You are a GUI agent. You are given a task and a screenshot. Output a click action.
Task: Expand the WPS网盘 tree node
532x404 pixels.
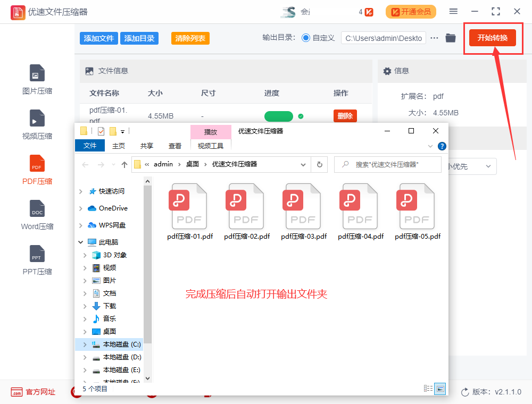click(81, 225)
